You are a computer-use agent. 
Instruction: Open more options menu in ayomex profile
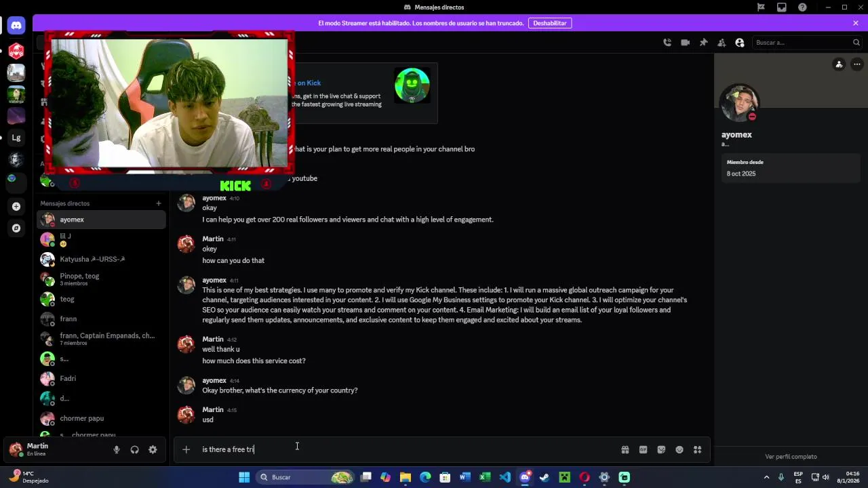click(x=857, y=64)
